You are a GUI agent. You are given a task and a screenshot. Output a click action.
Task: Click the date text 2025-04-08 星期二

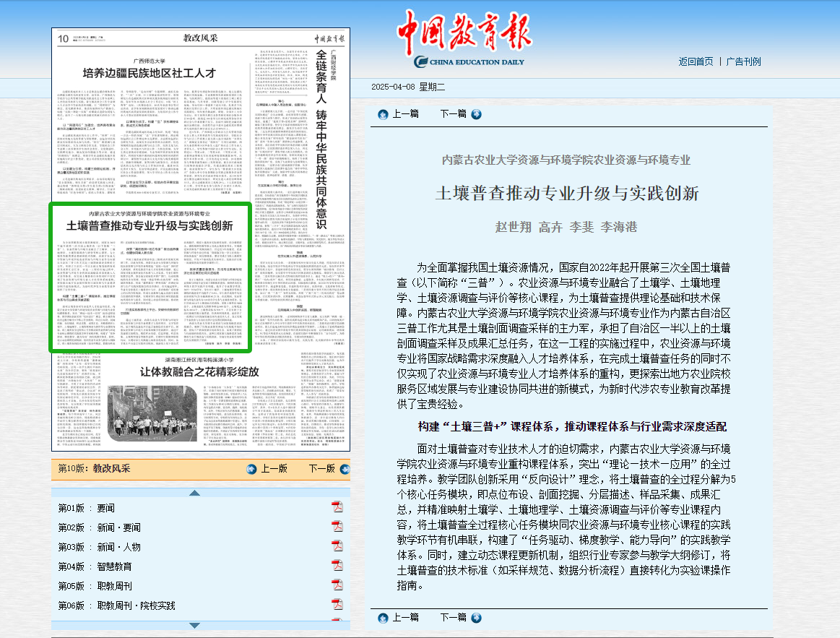(408, 87)
